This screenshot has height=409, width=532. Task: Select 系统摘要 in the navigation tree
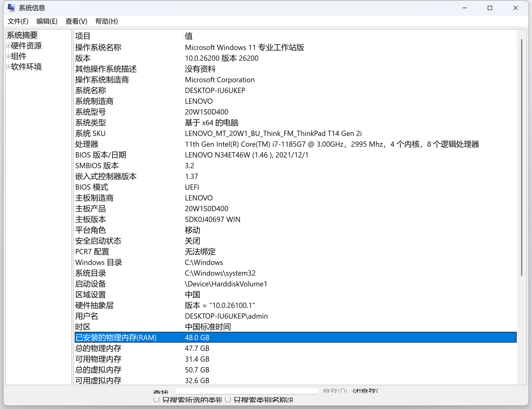[22, 35]
